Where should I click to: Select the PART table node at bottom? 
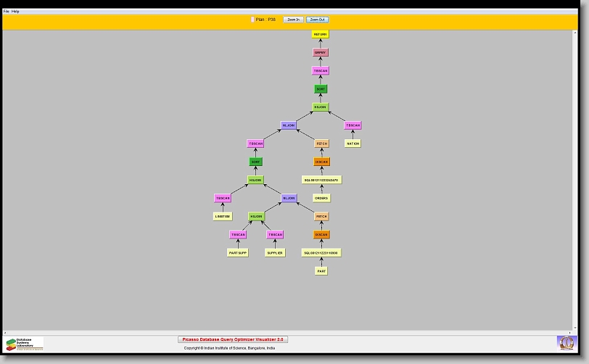pos(321,271)
